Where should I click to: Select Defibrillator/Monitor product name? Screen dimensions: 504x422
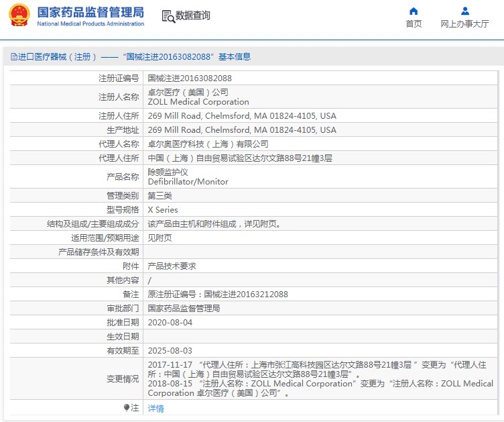(188, 182)
